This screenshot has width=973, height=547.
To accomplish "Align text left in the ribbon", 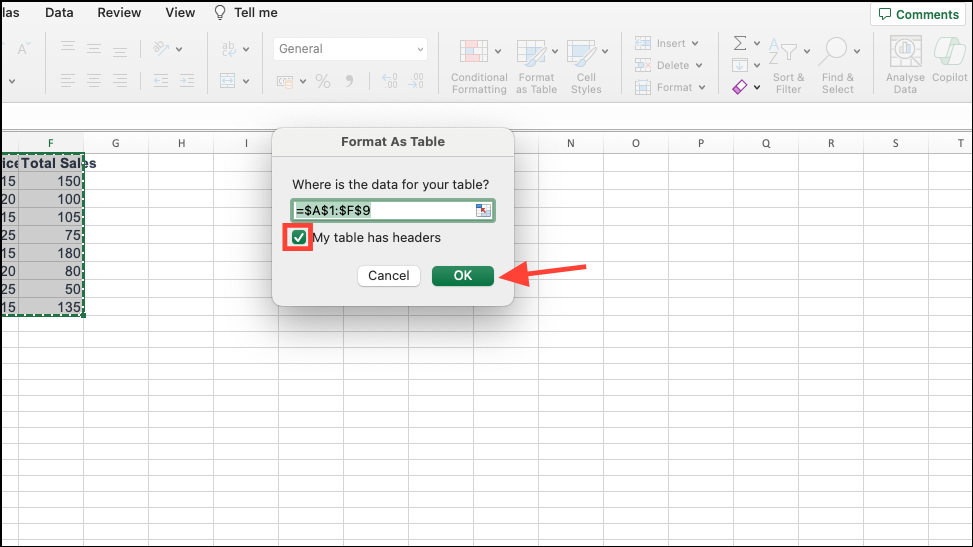I will tap(68, 81).
